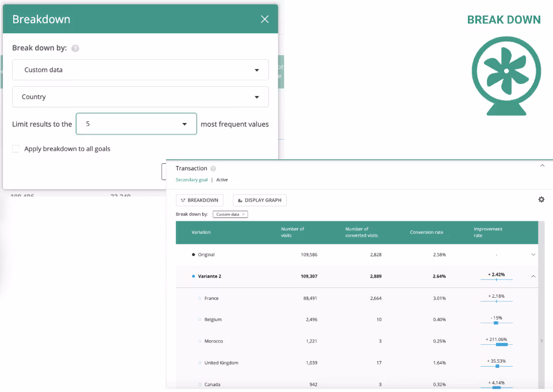Click France conversion rate 3.01%
Screen dimensions: 553x392
point(439,298)
